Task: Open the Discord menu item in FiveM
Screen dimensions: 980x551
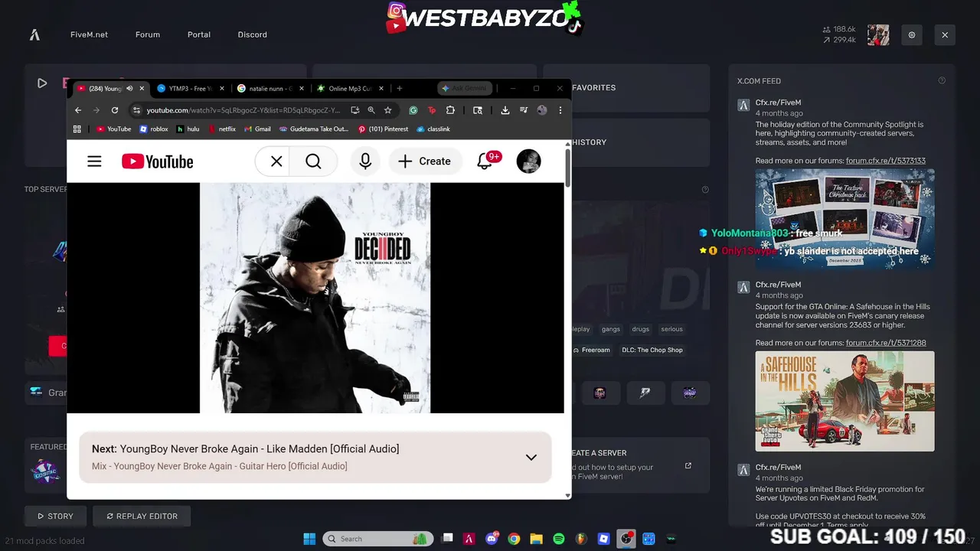Action: point(252,34)
